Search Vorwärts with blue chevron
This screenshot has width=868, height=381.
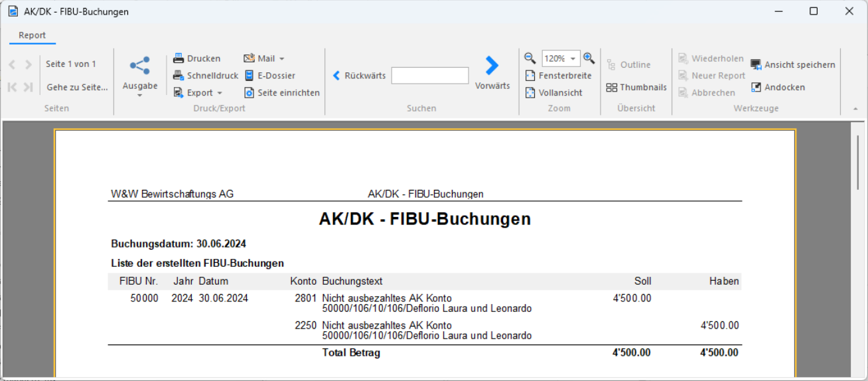(492, 73)
